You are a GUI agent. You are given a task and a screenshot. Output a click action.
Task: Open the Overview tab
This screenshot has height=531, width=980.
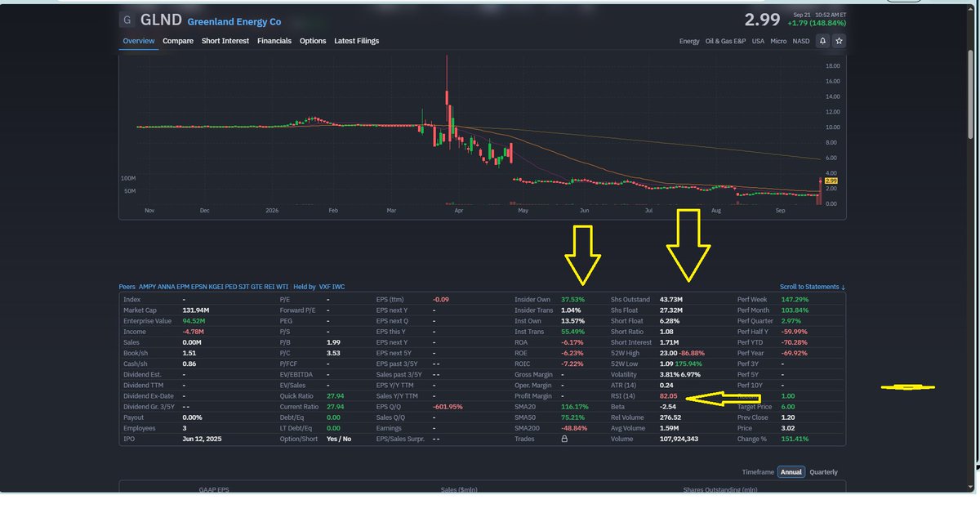(x=139, y=41)
